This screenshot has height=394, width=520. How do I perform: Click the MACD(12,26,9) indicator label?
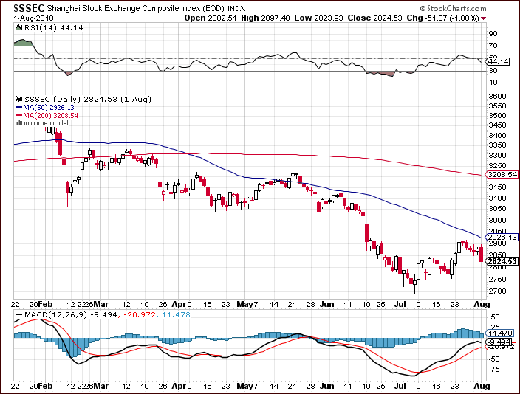point(54,314)
